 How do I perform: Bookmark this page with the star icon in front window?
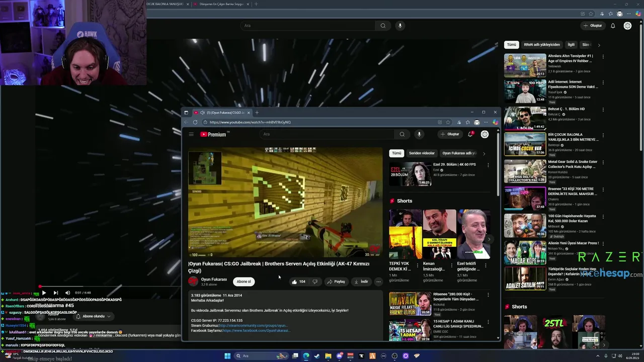[448, 122]
